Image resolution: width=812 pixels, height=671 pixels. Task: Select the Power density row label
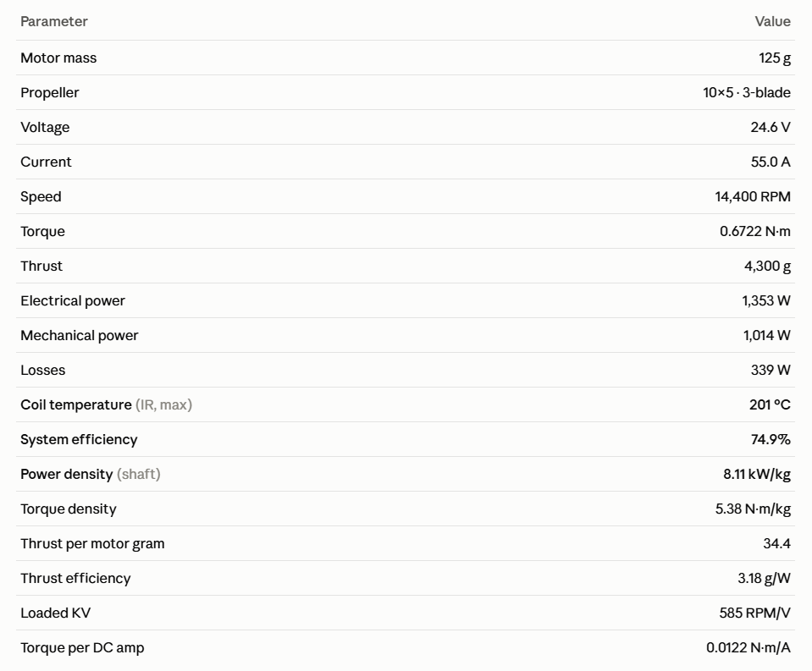click(91, 474)
